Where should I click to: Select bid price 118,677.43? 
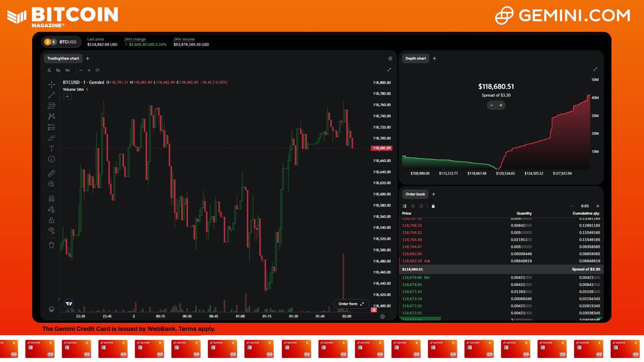pyautogui.click(x=412, y=292)
